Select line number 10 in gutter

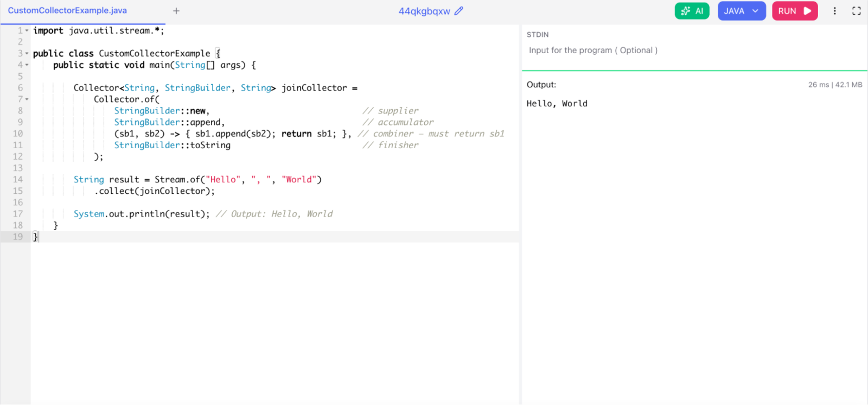[x=18, y=134]
